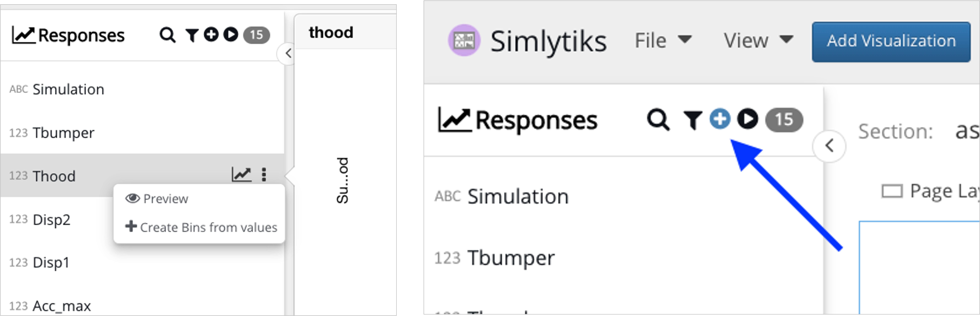Click the magnifier icon in right Responses header
The image size is (980, 316).
pos(658,120)
